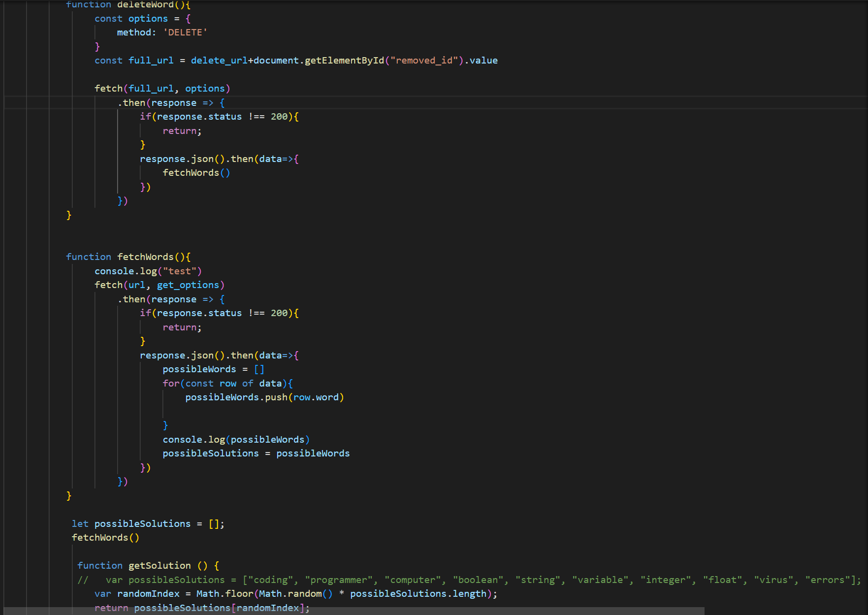
Task: Click the console.log("test") statement
Action: click(x=148, y=271)
